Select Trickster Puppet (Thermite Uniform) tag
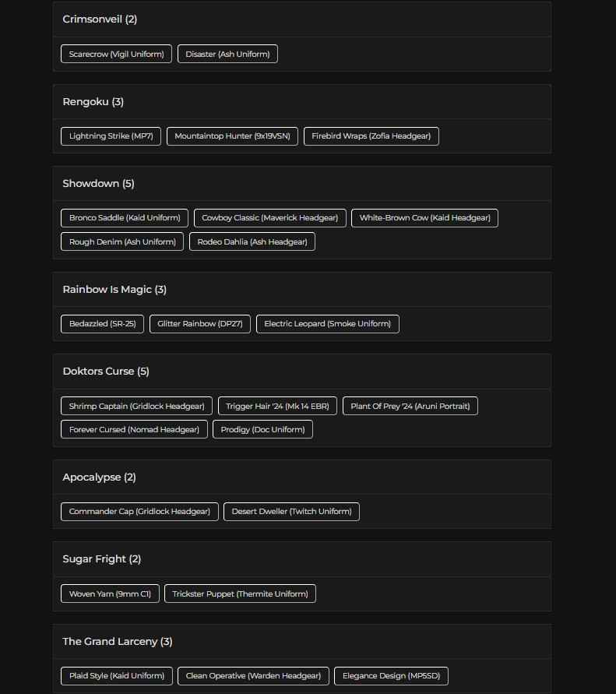The height and width of the screenshot is (694, 616). (240, 594)
